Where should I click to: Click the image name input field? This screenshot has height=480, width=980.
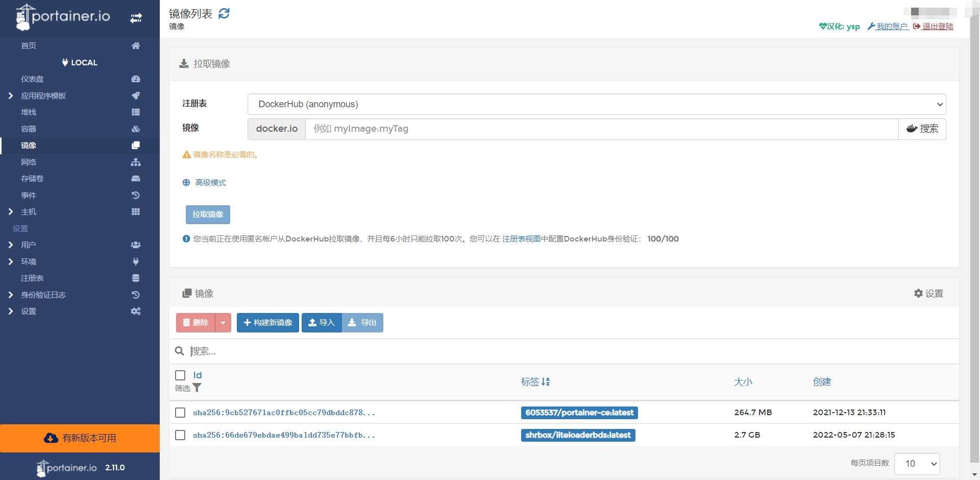[x=601, y=129]
